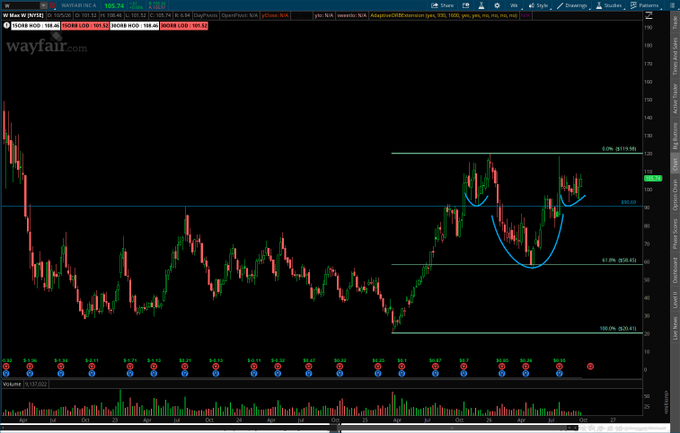Click the chart snapshot camera icon
Image resolution: width=680 pixels, height=433 pixels.
click(x=466, y=6)
